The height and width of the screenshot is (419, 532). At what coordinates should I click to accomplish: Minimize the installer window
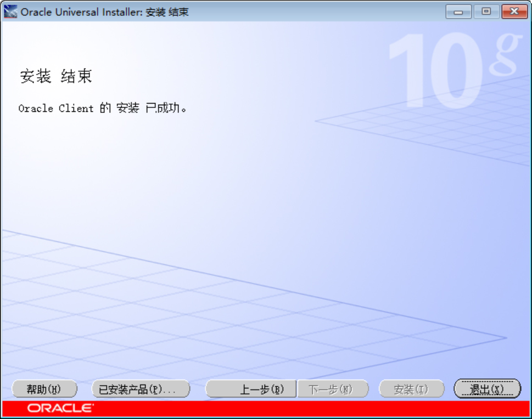click(x=458, y=12)
